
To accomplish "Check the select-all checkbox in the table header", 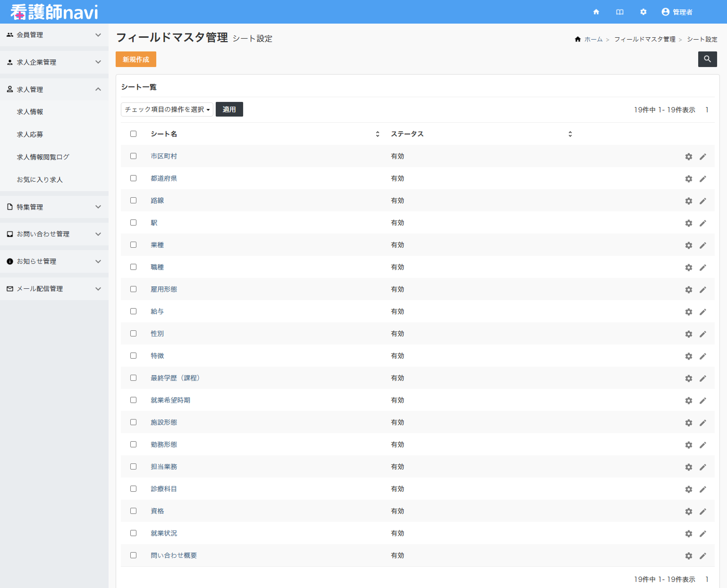I will (x=133, y=134).
